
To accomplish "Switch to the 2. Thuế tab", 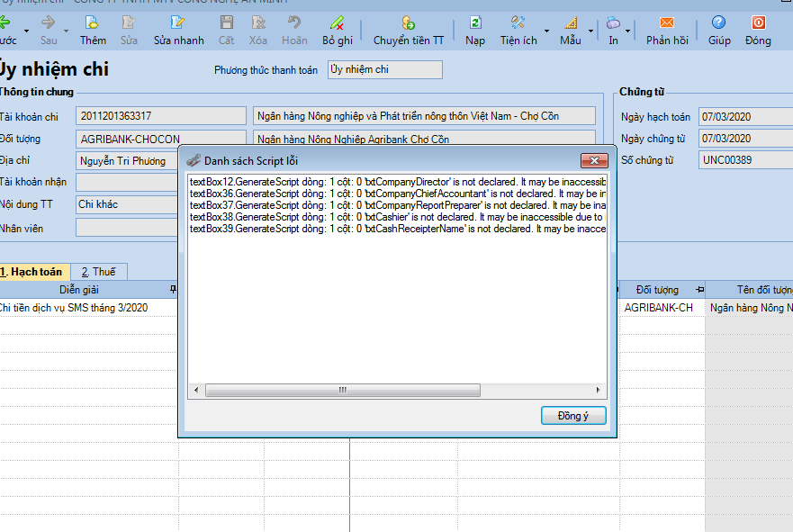I will click(x=99, y=271).
